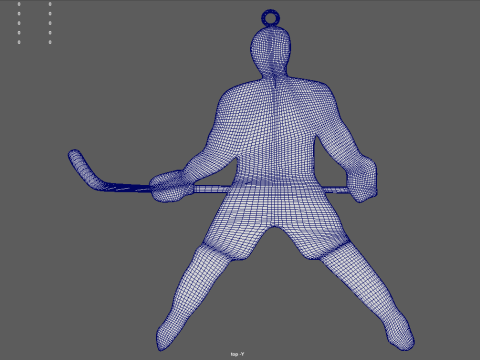Image resolution: width=480 pixels, height=360 pixels.
Task: Click the hockey player's head wireframe
Action: point(270,52)
